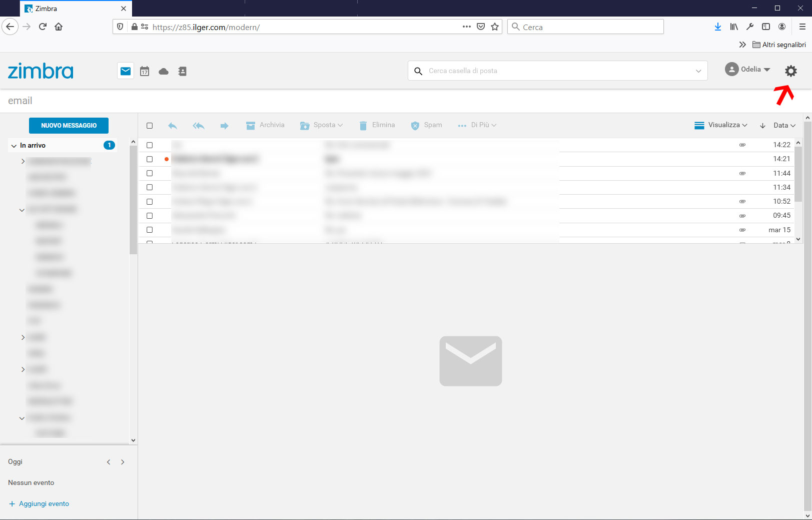Click the Oggi label in mini calendar
Screen dimensions: 812x520
click(x=16, y=462)
